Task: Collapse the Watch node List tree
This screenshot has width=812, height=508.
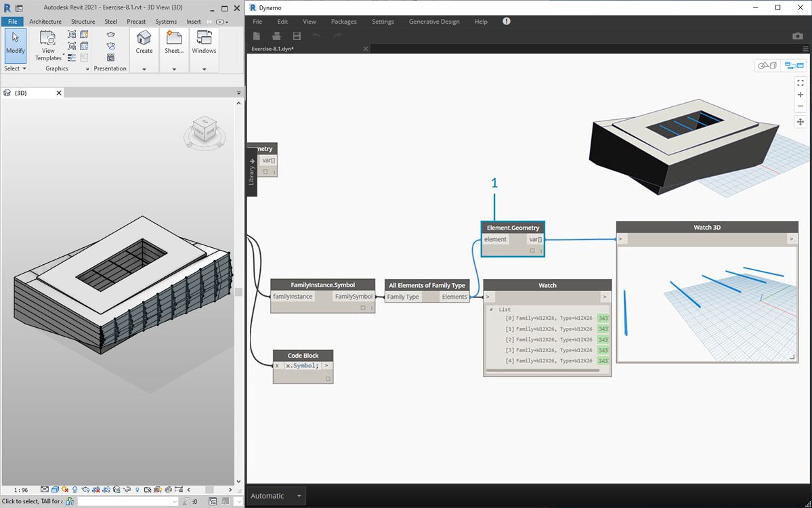Action: pos(492,309)
